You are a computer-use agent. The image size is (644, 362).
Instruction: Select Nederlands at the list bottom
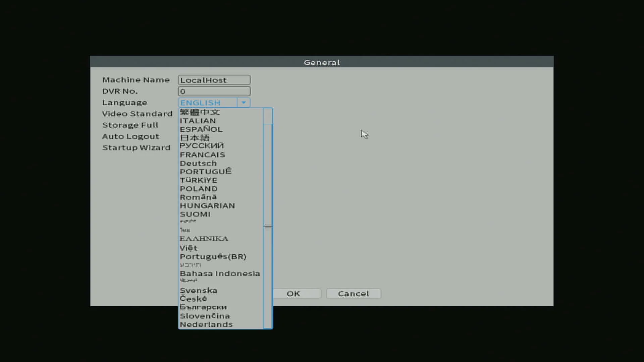(206, 324)
